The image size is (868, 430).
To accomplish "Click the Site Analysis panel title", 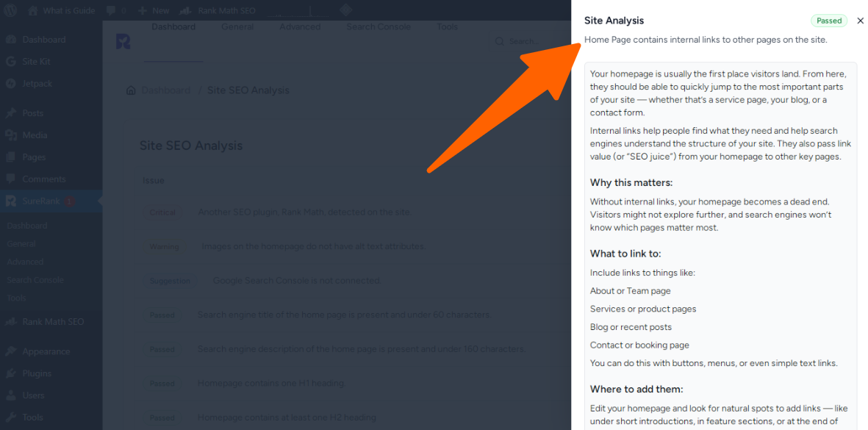I will click(x=614, y=21).
